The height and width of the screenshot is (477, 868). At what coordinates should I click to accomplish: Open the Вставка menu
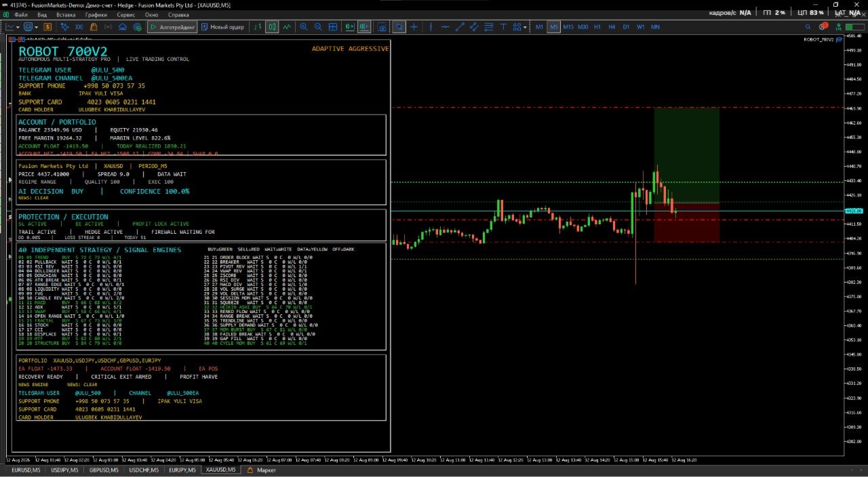(66, 14)
